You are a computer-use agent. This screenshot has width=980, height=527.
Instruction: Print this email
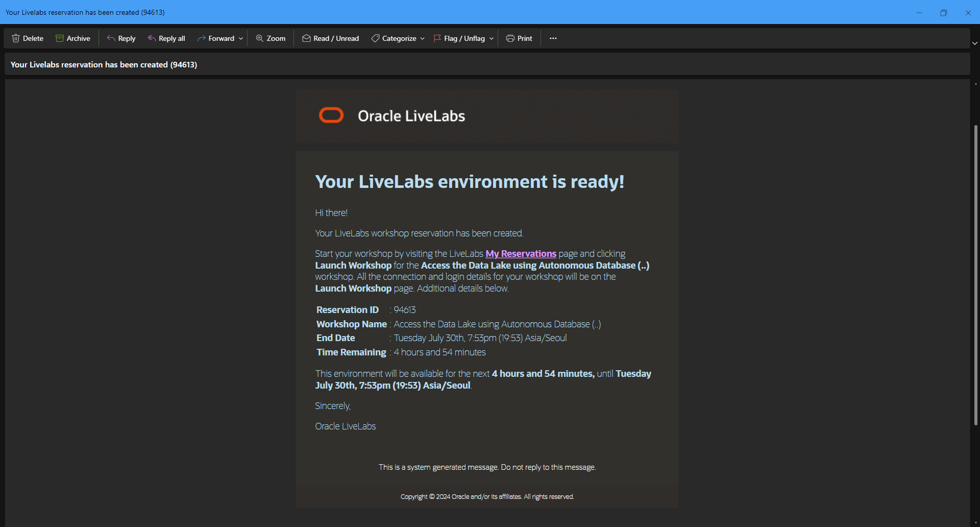point(519,38)
